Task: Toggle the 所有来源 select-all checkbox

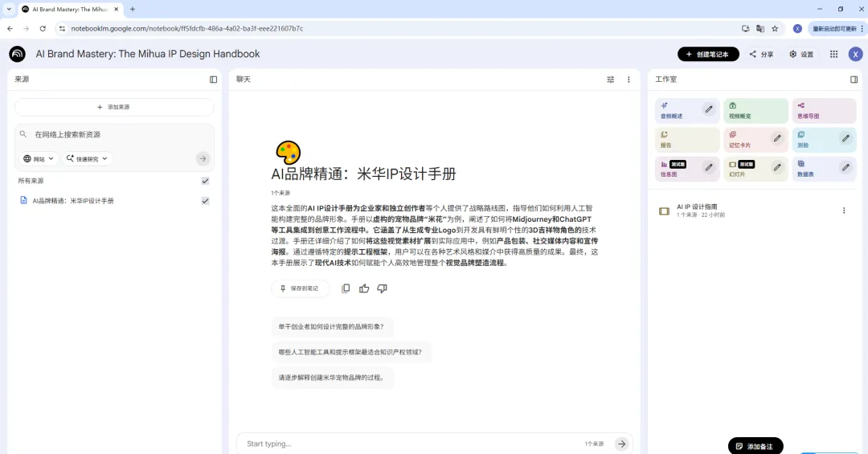Action: click(206, 181)
